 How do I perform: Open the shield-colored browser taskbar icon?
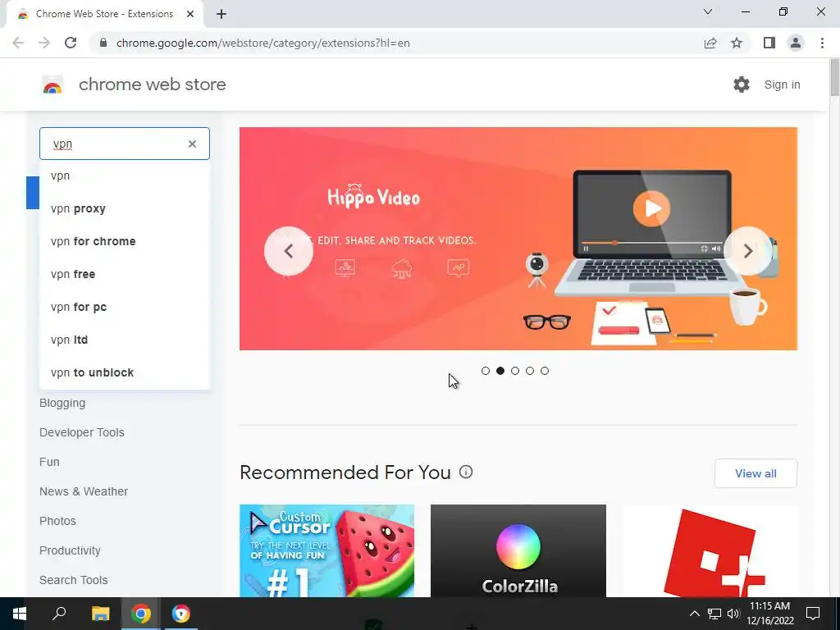(x=181, y=614)
